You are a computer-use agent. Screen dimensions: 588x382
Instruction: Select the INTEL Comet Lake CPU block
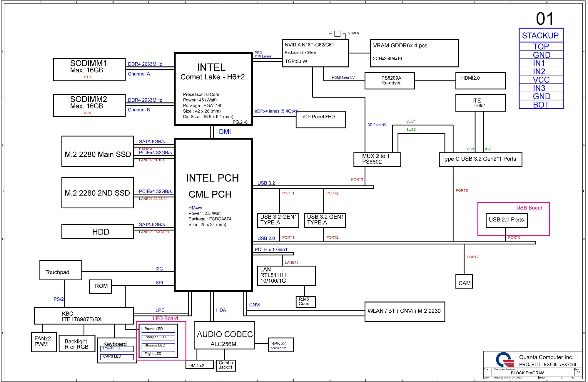[x=213, y=89]
